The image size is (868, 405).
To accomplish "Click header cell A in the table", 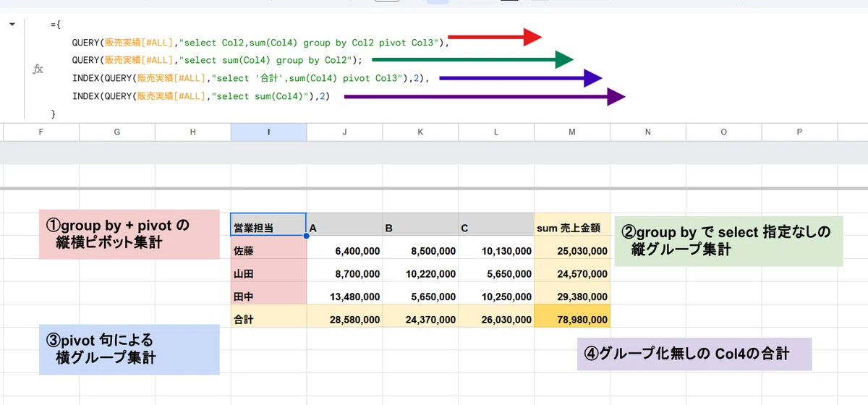I will [x=344, y=225].
